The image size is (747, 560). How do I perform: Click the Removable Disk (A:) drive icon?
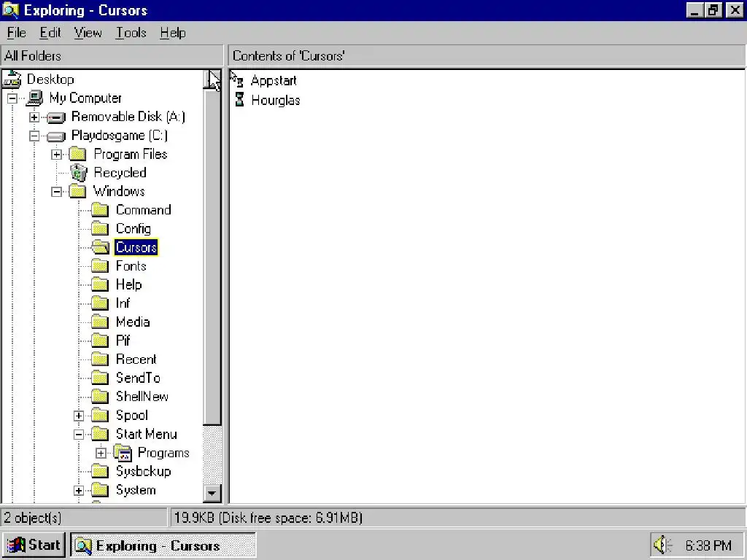click(56, 117)
